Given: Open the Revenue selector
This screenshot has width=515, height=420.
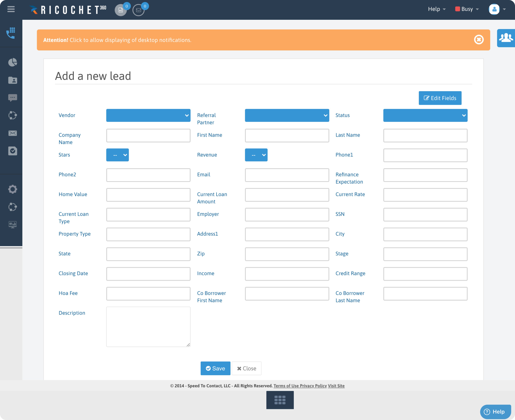Looking at the screenshot, I should pos(256,155).
